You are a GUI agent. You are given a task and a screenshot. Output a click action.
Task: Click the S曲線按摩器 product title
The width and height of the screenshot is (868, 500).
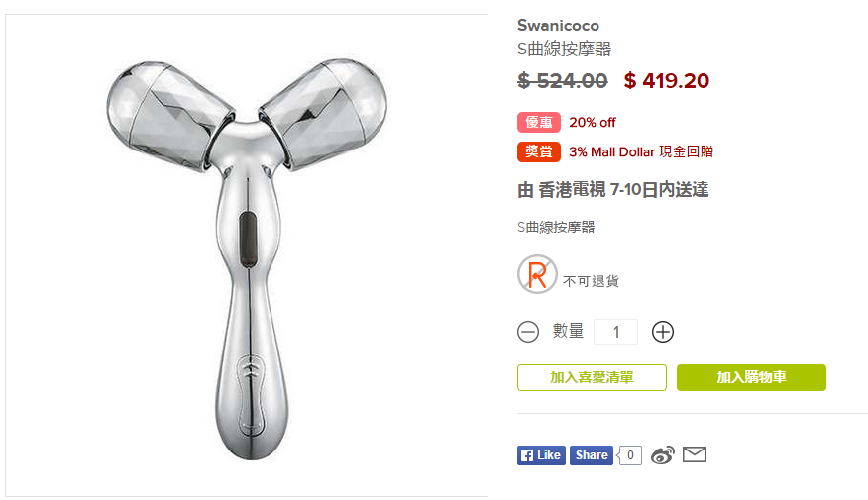564,49
